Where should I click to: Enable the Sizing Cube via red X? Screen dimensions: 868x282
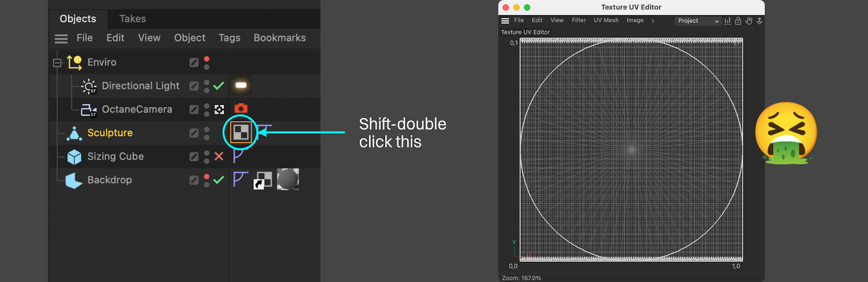[x=219, y=156]
